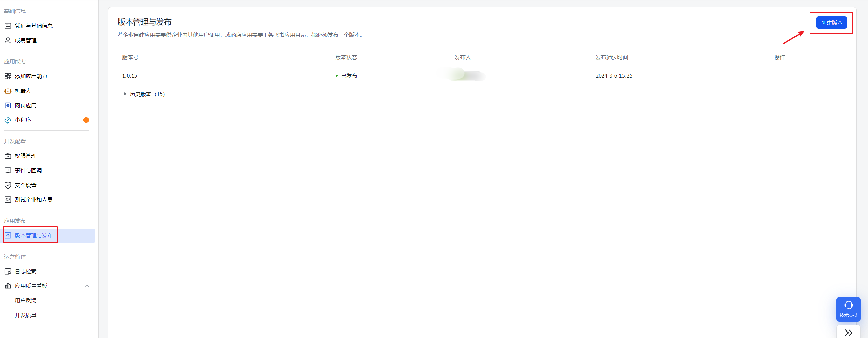Click the 安全设置 shield icon

(8, 185)
